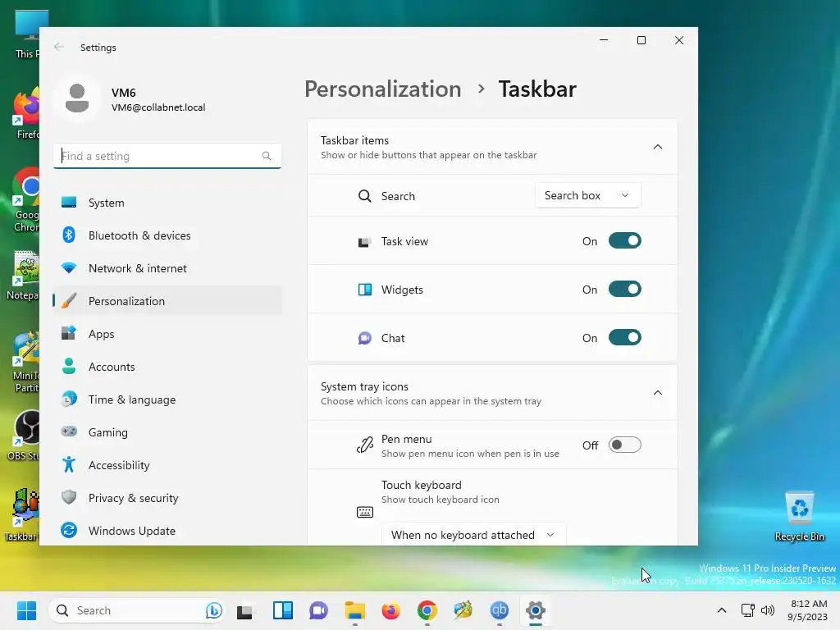Screen dimensions: 840x630
Task: Click the Widgets icon in settings row
Action: click(x=365, y=290)
